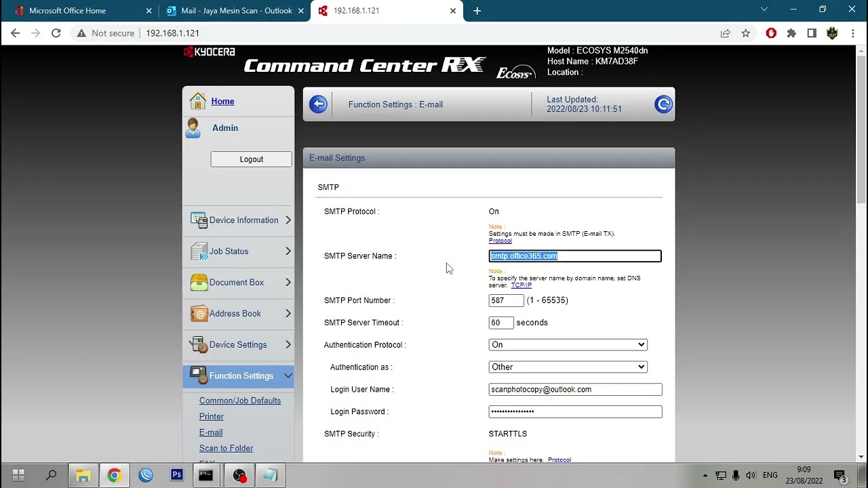
Task: Click the SMTP Server Timeout field
Action: [501, 323]
